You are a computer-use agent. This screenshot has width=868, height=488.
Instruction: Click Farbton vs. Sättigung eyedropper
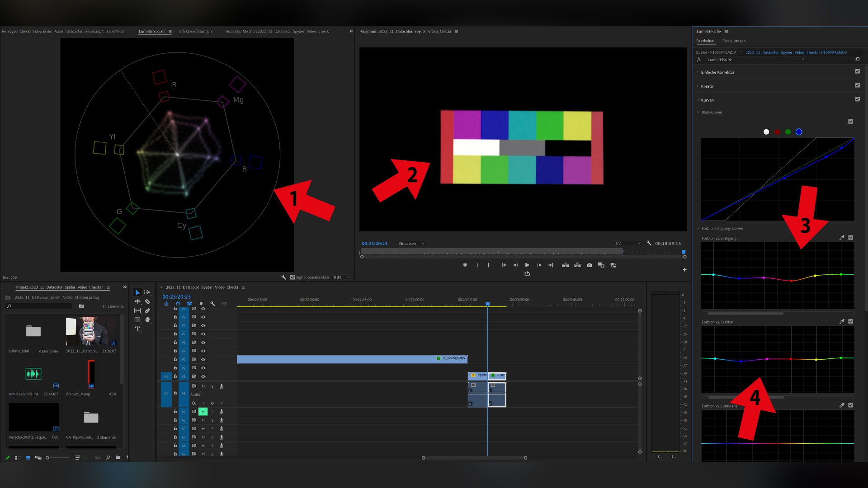pyautogui.click(x=841, y=238)
